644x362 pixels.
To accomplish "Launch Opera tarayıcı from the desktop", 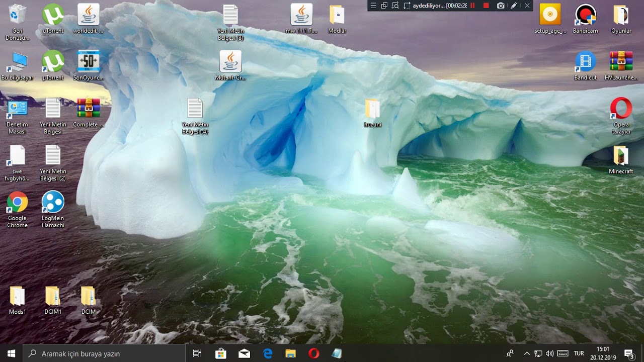I will coord(621,109).
